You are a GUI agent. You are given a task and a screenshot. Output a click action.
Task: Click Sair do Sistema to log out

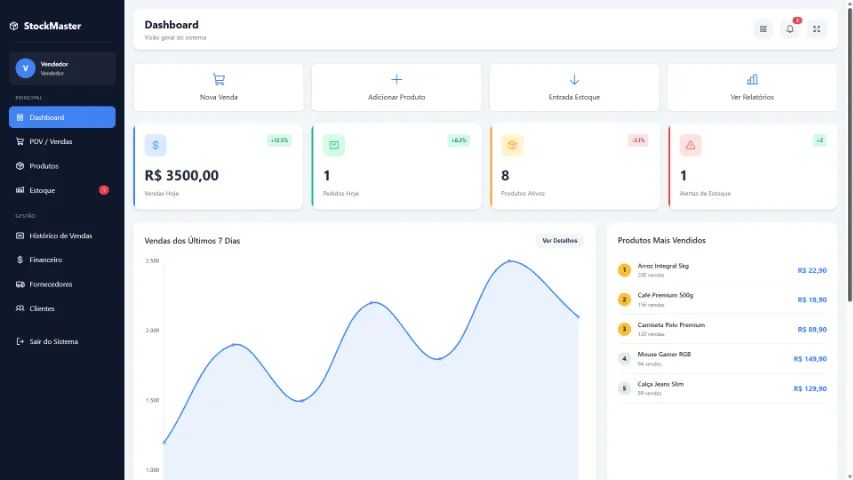point(62,342)
